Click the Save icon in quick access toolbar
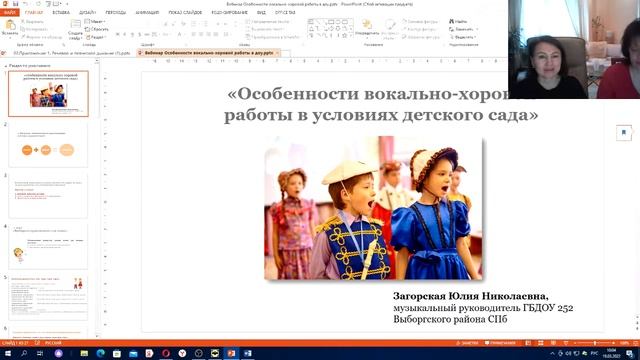 [x=16, y=4]
